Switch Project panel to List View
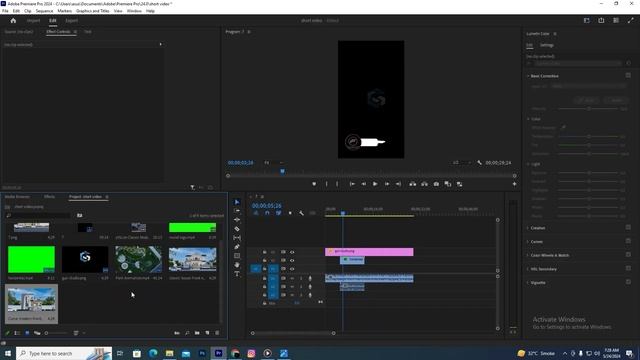 (x=17, y=333)
